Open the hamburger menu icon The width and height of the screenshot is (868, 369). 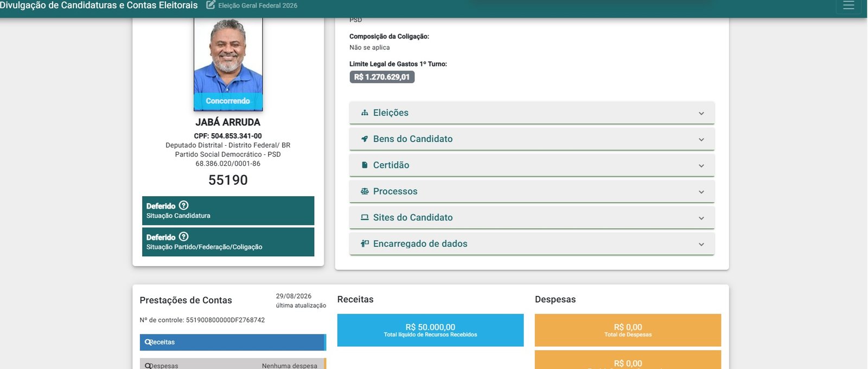tap(848, 5)
